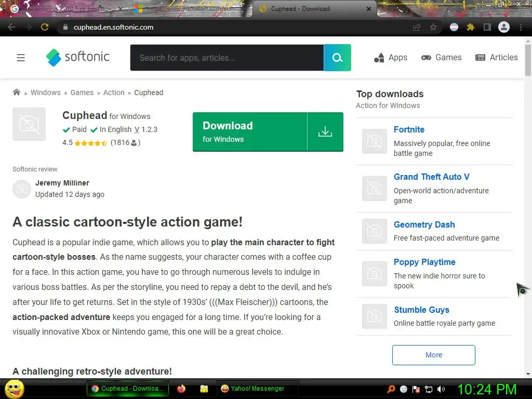Launch Firefox from the taskbar
This screenshot has height=399, width=532.
click(x=181, y=389)
